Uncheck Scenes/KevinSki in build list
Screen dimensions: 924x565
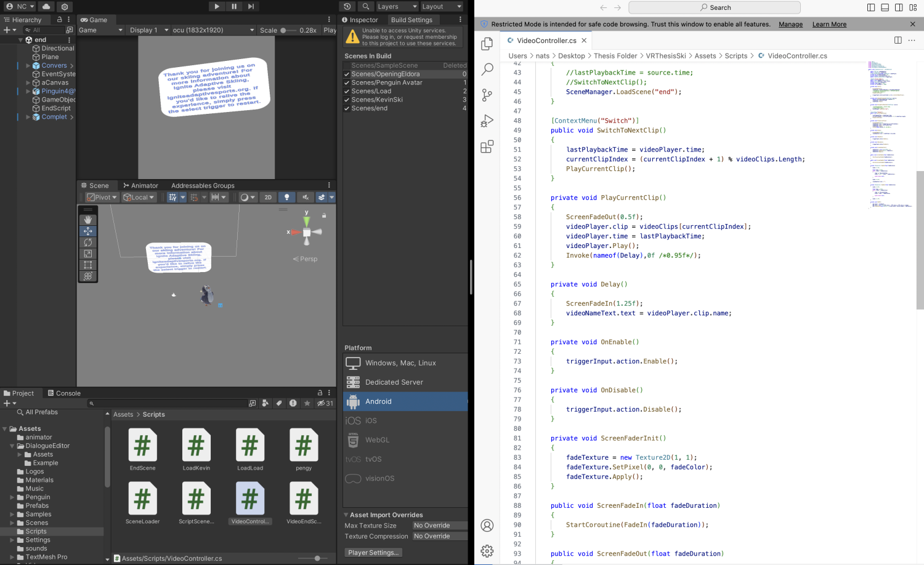coord(347,100)
